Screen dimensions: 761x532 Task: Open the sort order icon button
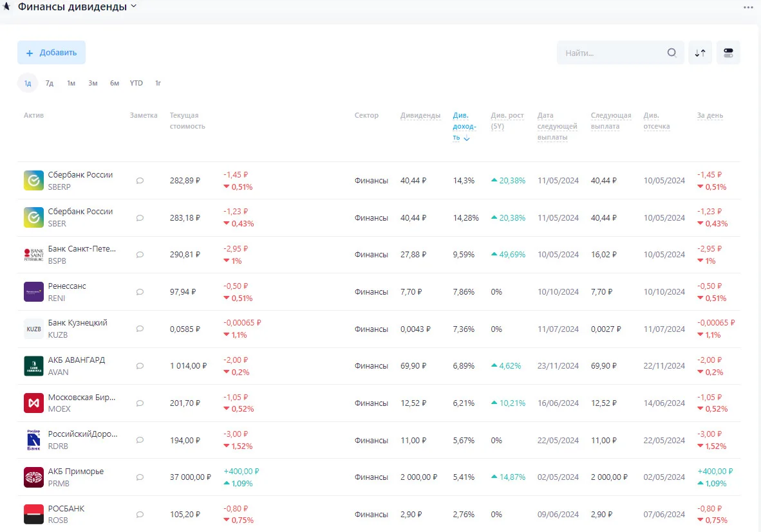(x=700, y=53)
